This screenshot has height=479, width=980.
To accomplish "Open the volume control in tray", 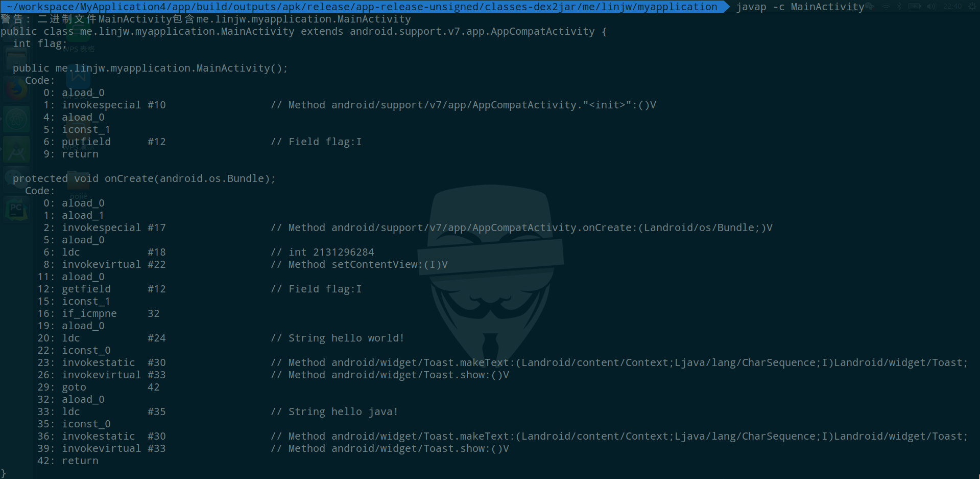I will 931,7.
